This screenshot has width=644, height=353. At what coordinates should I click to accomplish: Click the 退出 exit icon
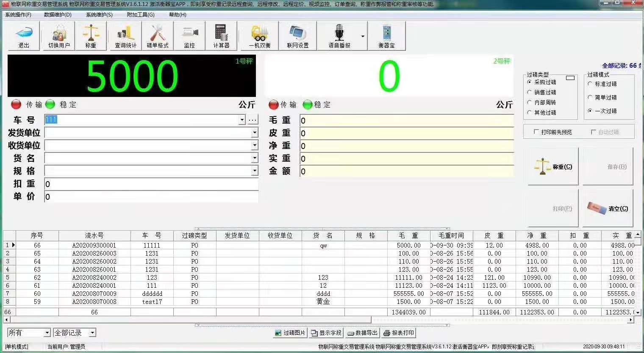coord(23,36)
